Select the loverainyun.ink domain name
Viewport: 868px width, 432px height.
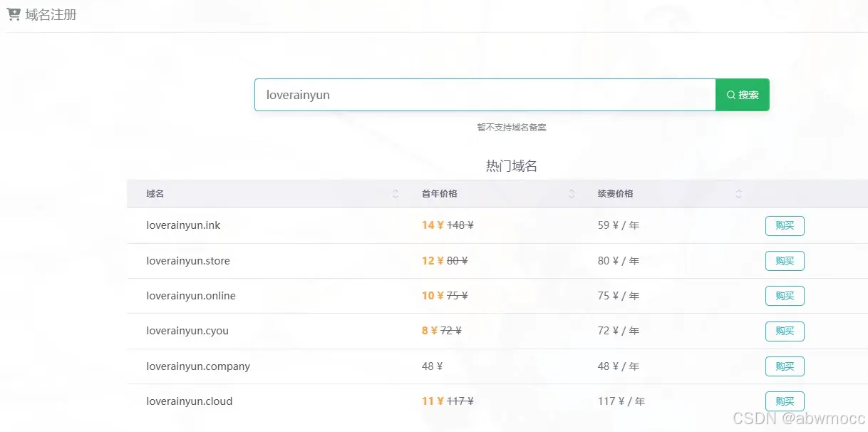pyautogui.click(x=183, y=225)
